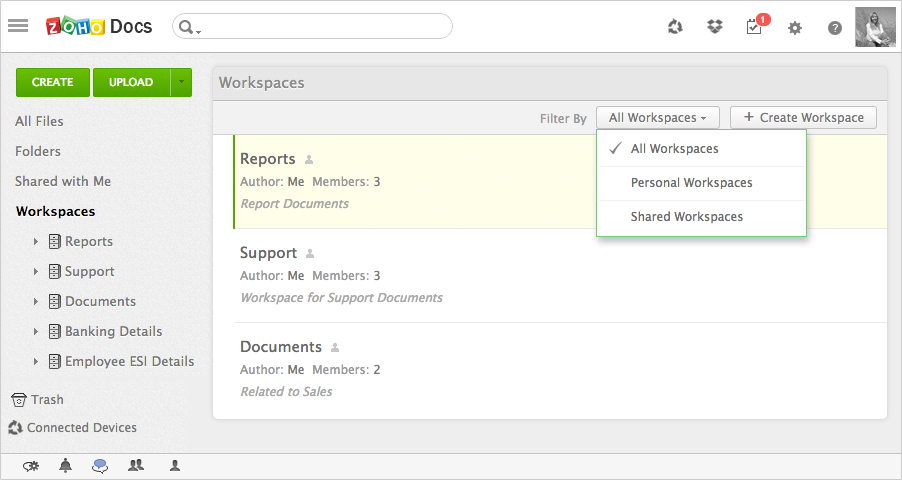Click the Create Workspace button
The image size is (902, 480).
coord(803,118)
